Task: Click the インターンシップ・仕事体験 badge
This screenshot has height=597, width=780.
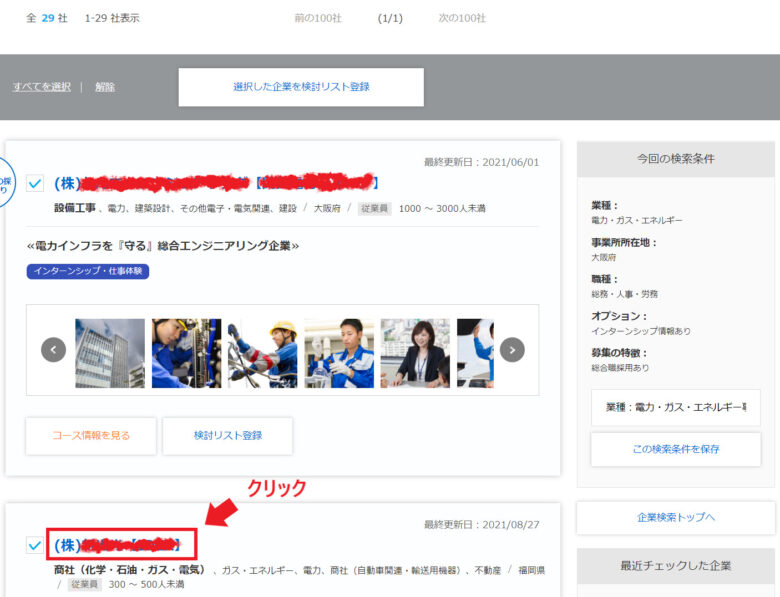Action: pyautogui.click(x=88, y=271)
